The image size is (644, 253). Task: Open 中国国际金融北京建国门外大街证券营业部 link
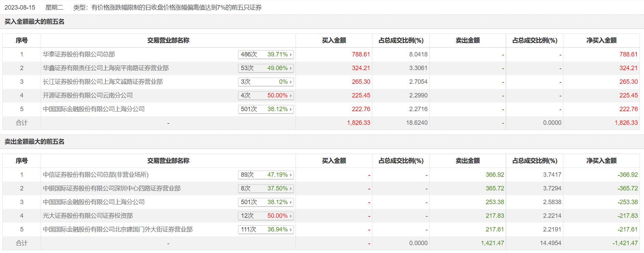coord(118,229)
